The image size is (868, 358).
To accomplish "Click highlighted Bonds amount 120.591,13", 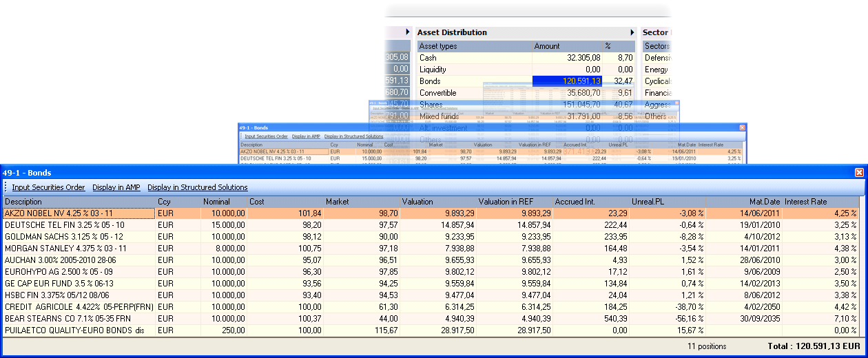I will coord(568,81).
